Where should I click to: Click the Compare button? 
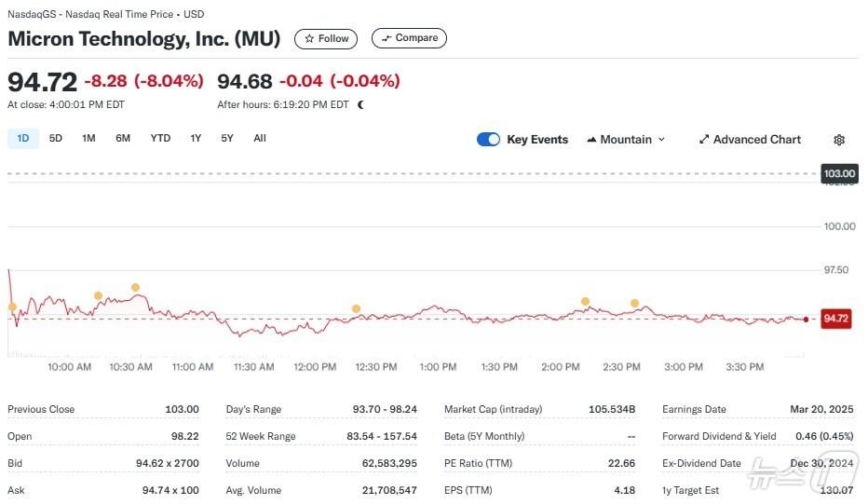pyautogui.click(x=409, y=38)
